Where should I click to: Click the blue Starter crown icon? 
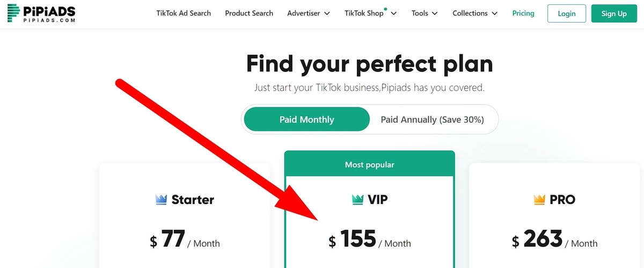coord(161,200)
